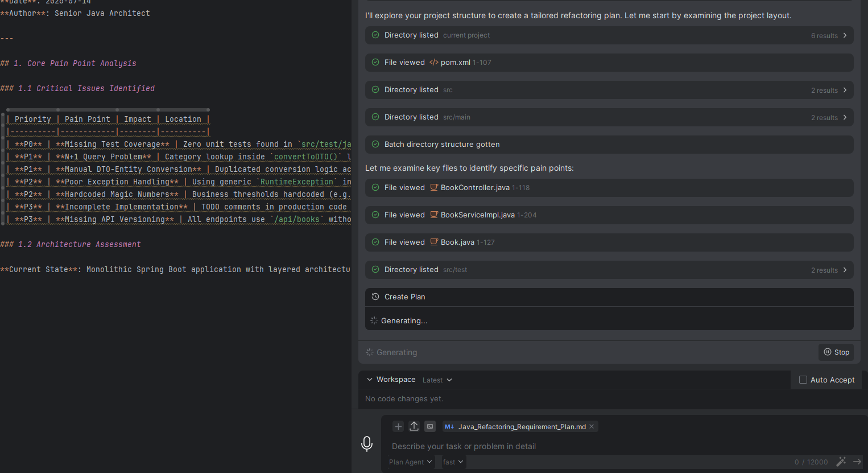
Task: Click the 'Poor Exception Handling' table row
Action: (179, 182)
